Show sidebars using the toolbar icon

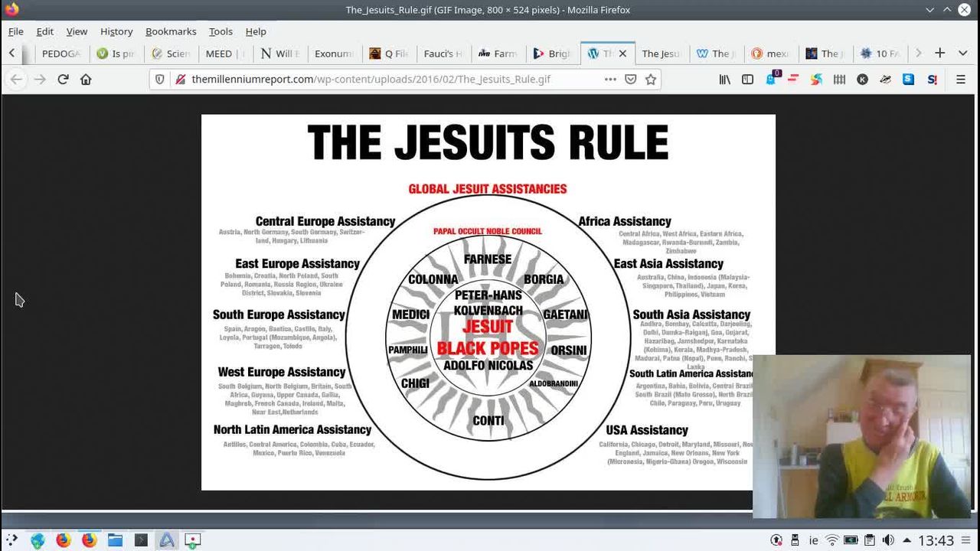click(747, 79)
